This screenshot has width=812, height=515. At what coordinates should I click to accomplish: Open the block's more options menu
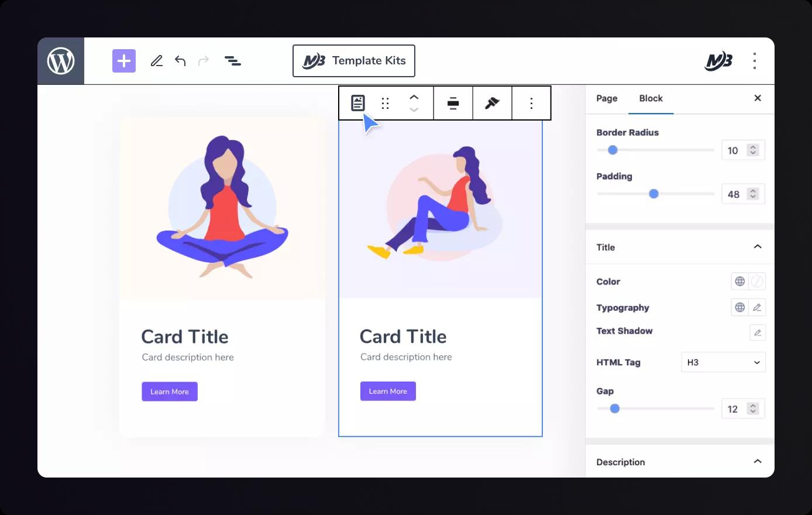click(x=531, y=102)
